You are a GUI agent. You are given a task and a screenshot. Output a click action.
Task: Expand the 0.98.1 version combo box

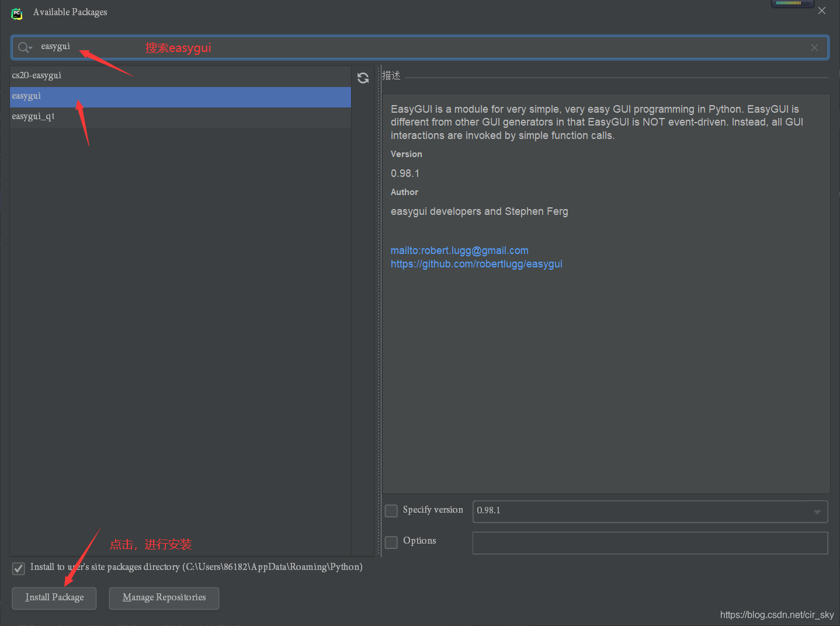click(x=818, y=512)
